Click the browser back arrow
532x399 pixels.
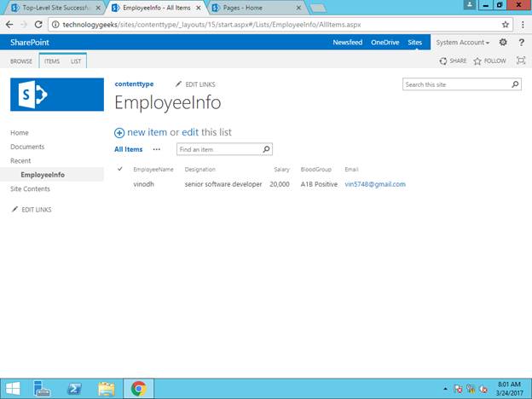point(9,25)
